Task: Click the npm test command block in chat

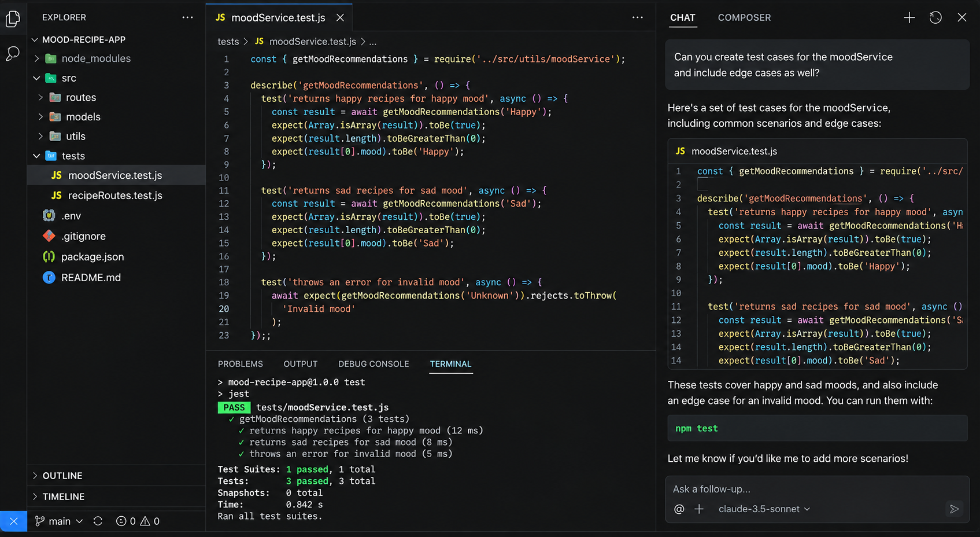Action: click(817, 428)
